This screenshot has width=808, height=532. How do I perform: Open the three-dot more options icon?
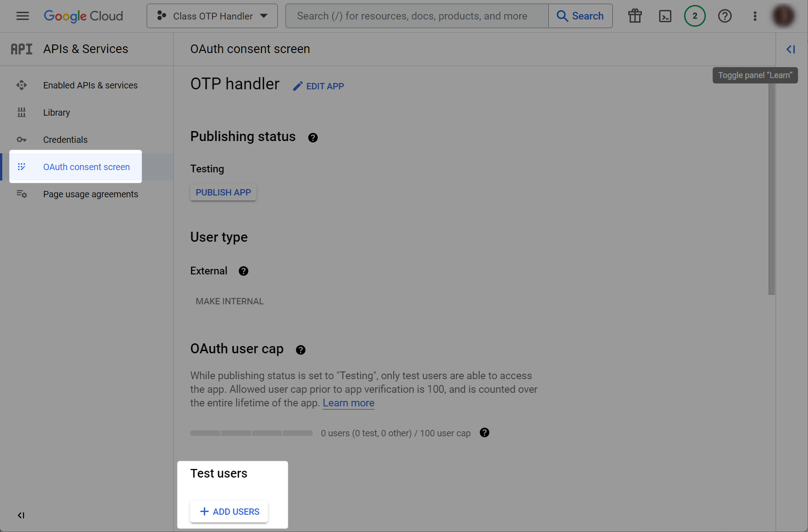pyautogui.click(x=754, y=16)
